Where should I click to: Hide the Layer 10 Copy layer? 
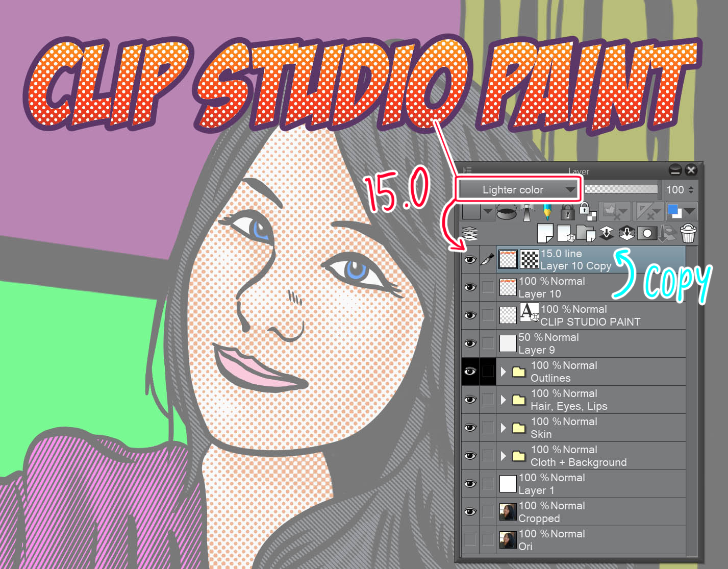470,260
